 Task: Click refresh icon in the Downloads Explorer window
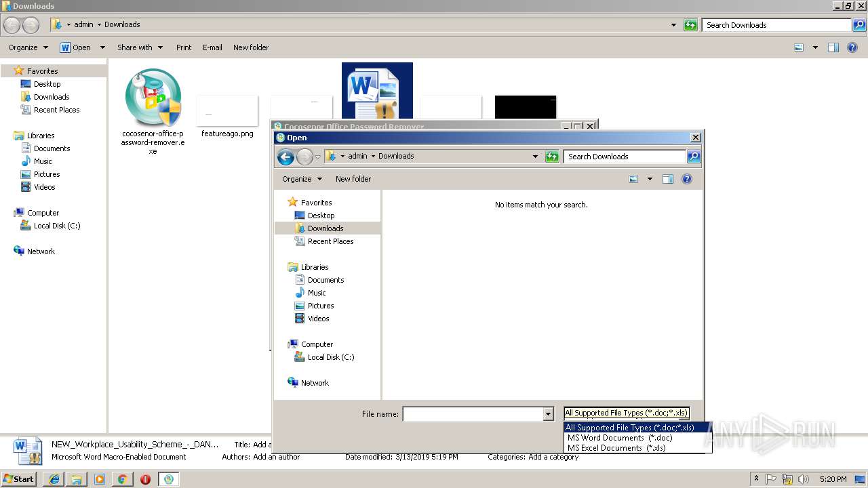pyautogui.click(x=690, y=25)
